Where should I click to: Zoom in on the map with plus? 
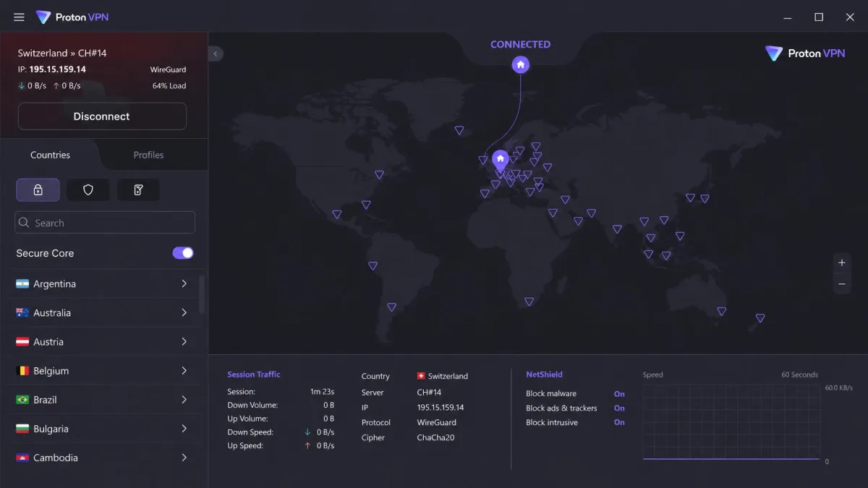pos(842,263)
